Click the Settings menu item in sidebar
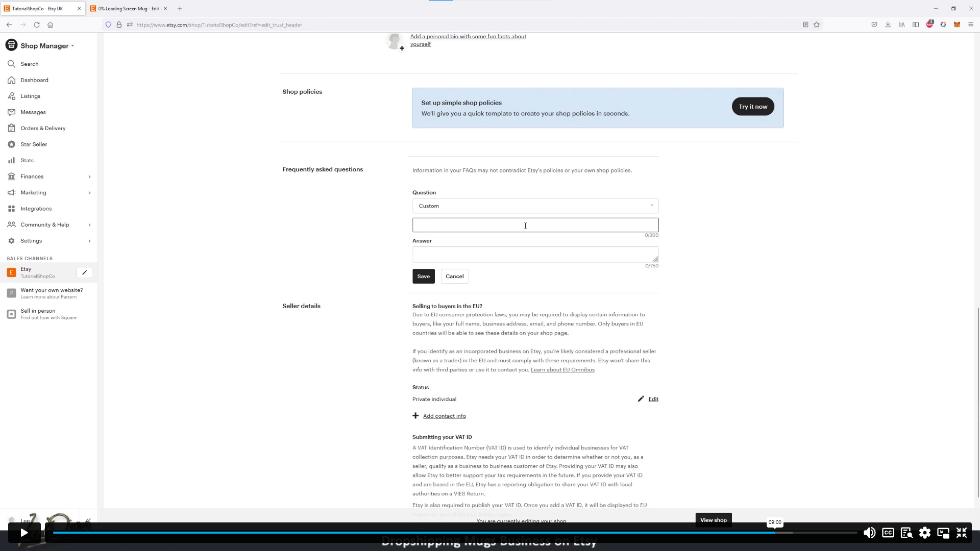 click(31, 241)
